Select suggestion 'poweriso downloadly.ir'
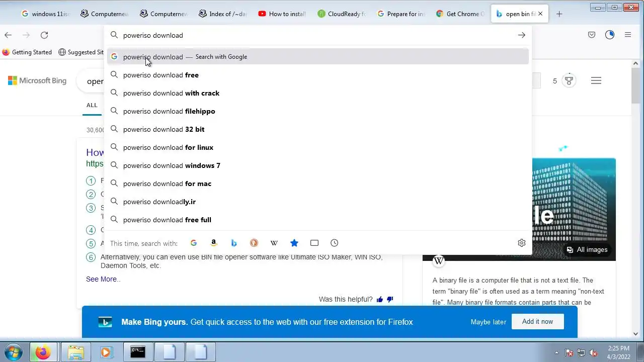This screenshot has height=362, width=644. click(x=318, y=202)
